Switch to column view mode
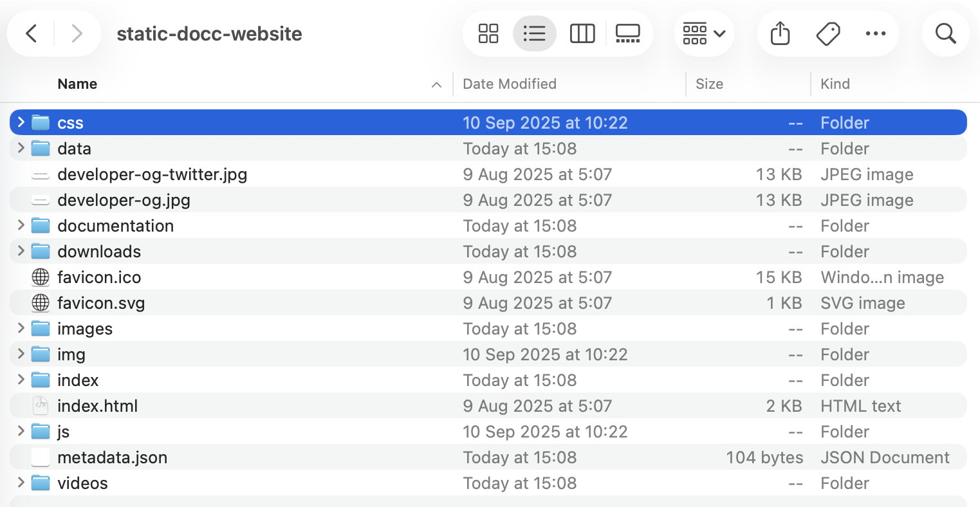This screenshot has width=980, height=507. point(582,33)
